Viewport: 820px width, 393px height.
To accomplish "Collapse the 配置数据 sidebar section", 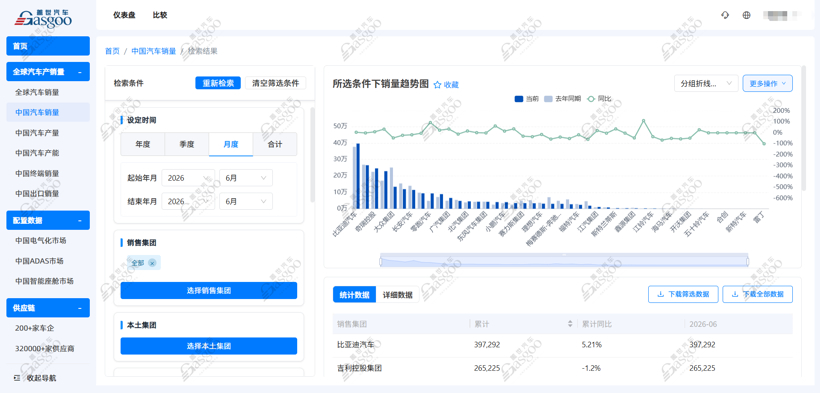I will (79, 220).
